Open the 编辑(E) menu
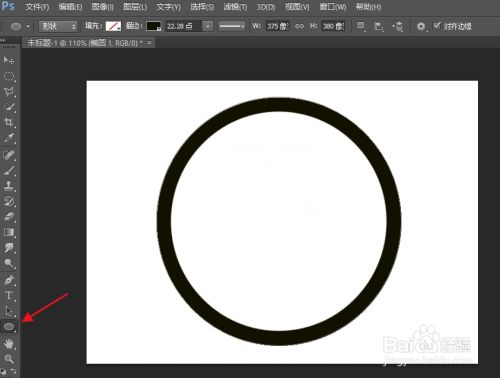The image size is (500, 378). point(70,7)
